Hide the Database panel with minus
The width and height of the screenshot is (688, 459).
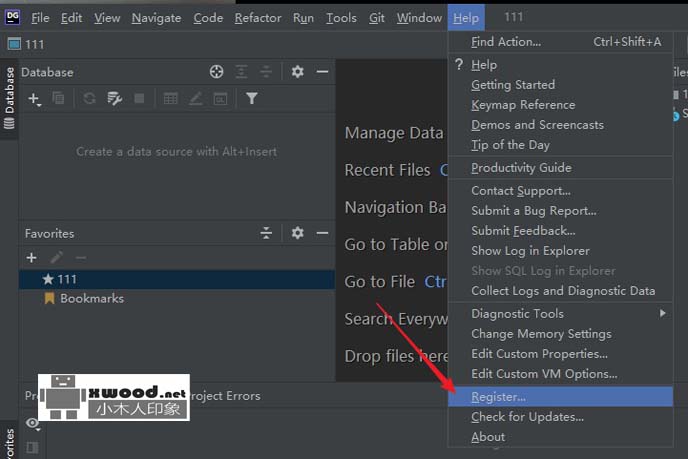(322, 72)
